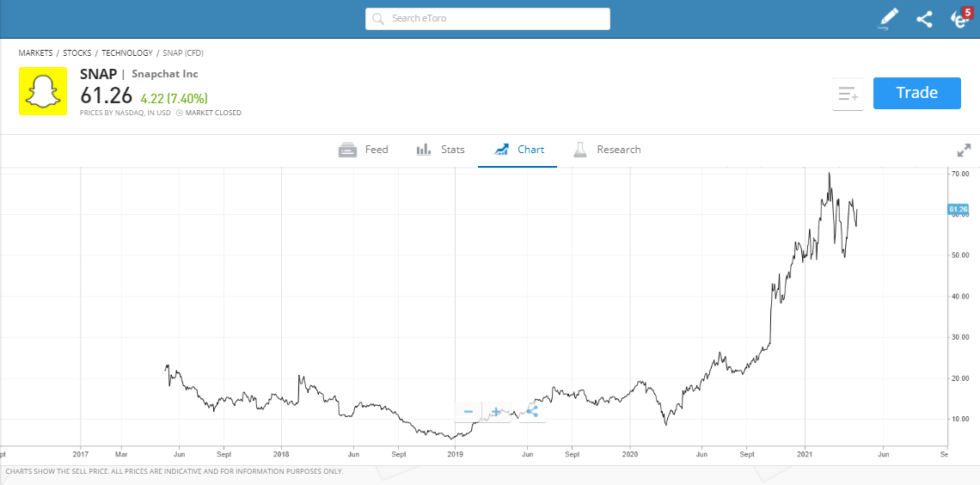Open the Feed tab
Screen dimensions: 980x485
coord(363,150)
